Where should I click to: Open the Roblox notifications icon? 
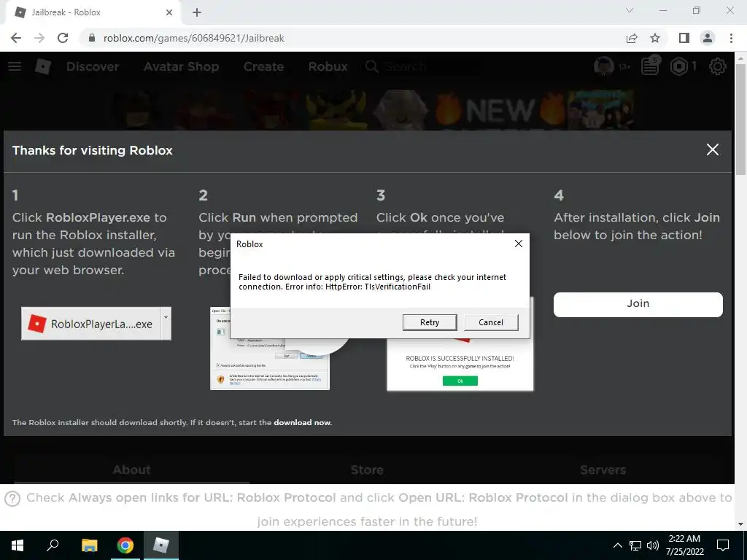[x=650, y=66]
